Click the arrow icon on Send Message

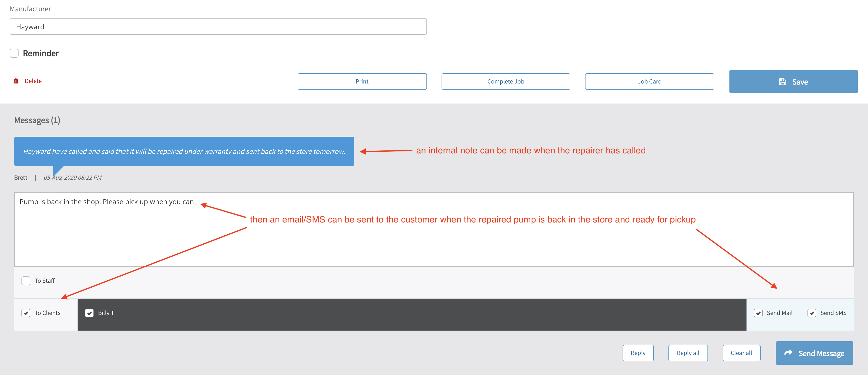click(788, 353)
